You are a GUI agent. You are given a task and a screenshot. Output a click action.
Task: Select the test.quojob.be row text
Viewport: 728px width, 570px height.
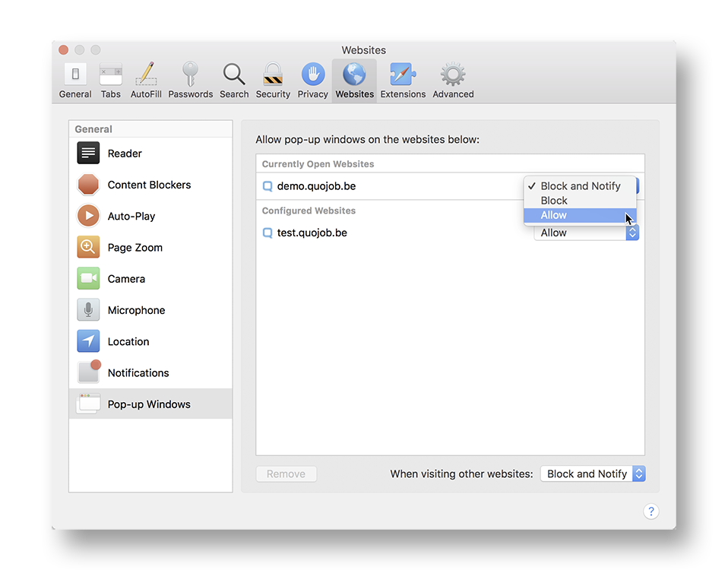[312, 233]
